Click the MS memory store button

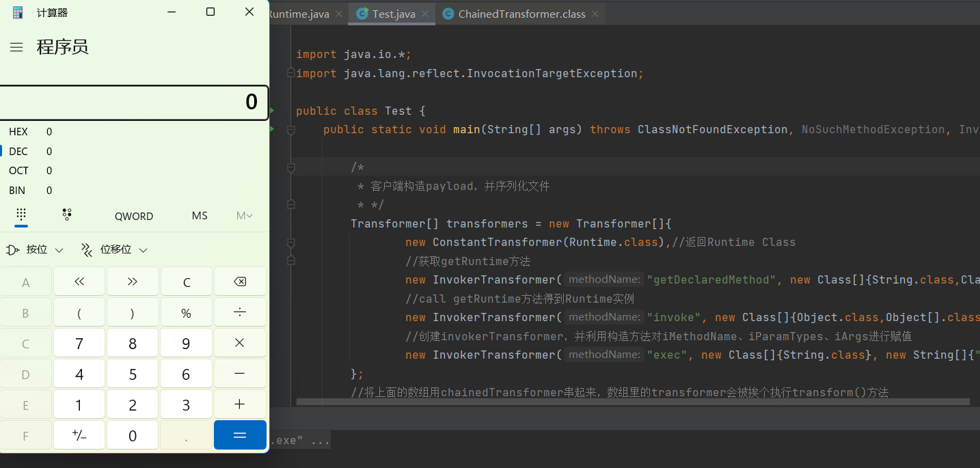[x=200, y=216]
